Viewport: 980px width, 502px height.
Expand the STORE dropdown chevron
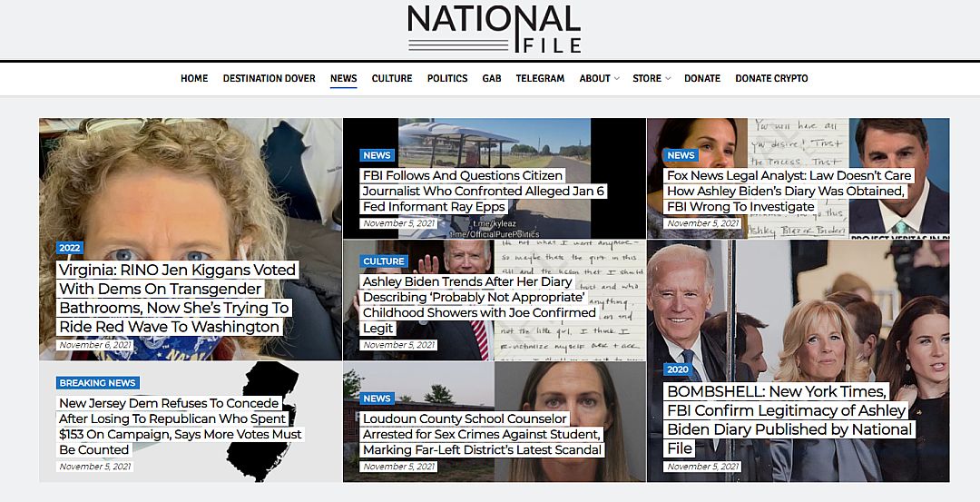coord(668,79)
